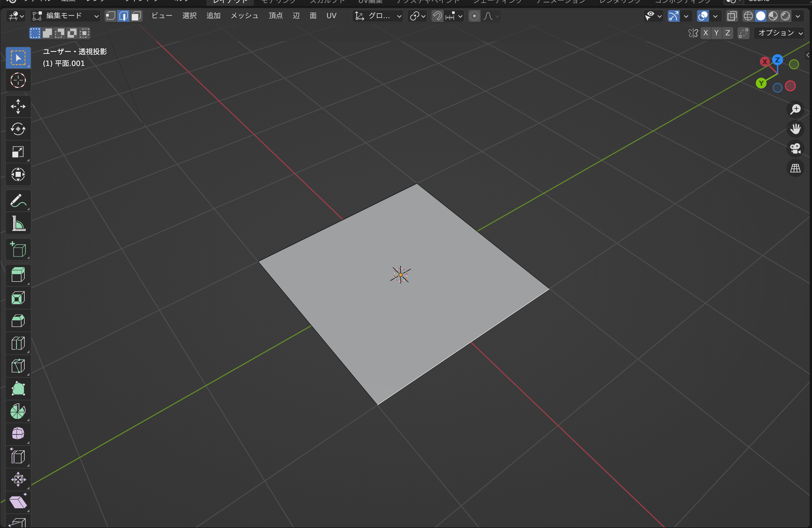Toggle proportional editing

[x=474, y=16]
